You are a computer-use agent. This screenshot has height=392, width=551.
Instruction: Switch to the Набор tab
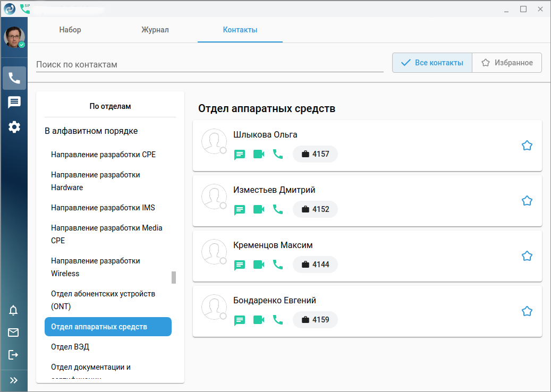pyautogui.click(x=70, y=30)
